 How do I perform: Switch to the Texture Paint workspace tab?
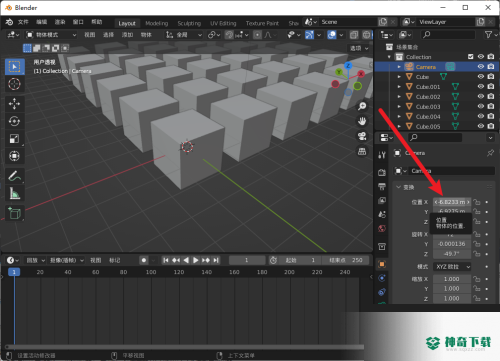coord(262,23)
